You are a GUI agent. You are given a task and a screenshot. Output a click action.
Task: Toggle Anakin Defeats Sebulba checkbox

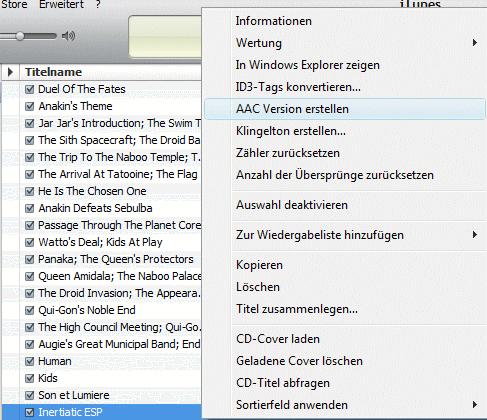point(30,208)
